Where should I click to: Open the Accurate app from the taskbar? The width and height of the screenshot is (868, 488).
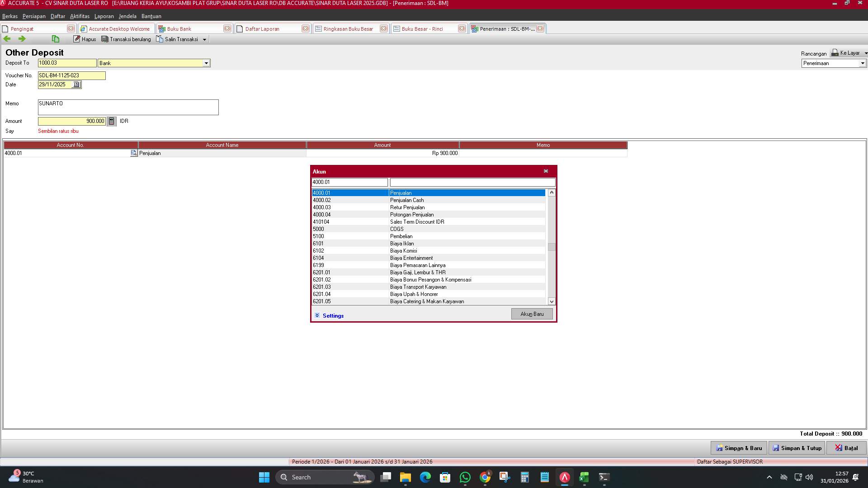564,477
